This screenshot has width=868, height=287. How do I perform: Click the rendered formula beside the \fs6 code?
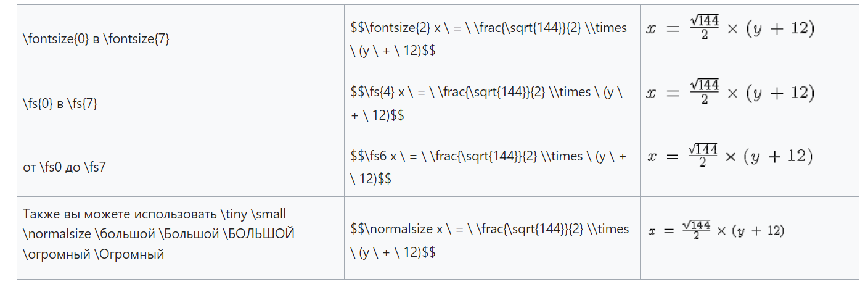[x=729, y=156]
